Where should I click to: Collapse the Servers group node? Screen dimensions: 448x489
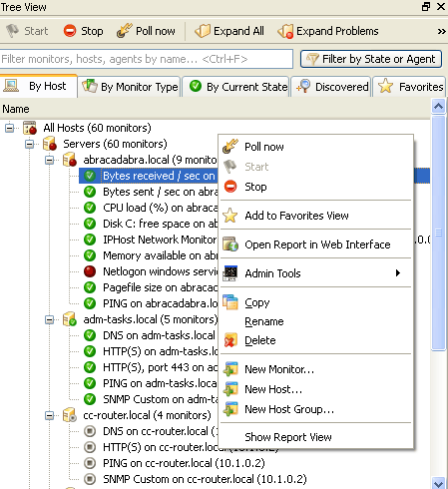pos(30,144)
